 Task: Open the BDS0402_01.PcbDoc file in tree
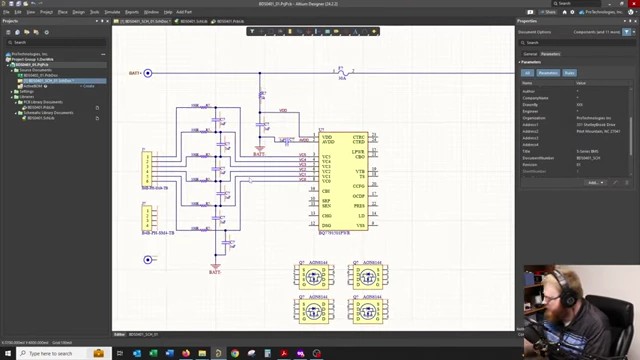40,76
